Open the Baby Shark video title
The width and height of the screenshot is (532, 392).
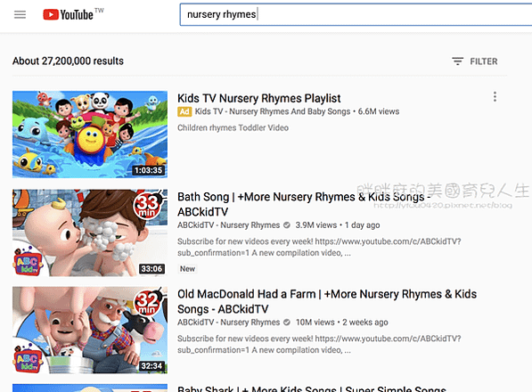(312, 388)
